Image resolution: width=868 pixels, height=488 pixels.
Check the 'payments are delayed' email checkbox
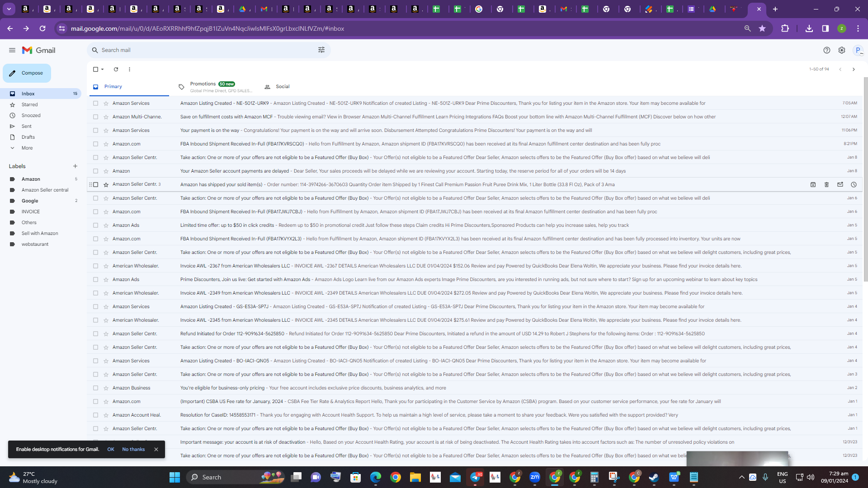[x=95, y=171]
